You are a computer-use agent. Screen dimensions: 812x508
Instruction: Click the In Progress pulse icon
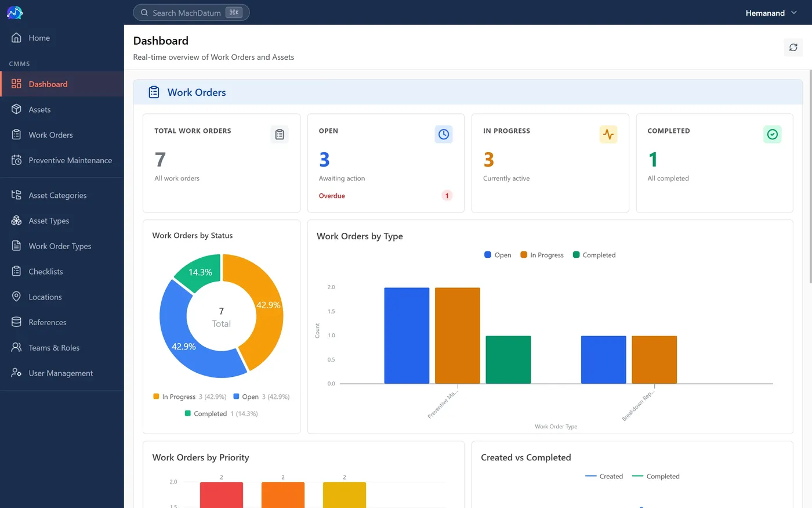[608, 134]
